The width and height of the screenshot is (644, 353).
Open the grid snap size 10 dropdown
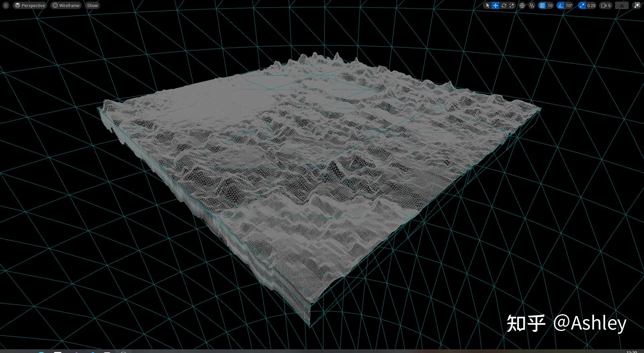point(549,5)
